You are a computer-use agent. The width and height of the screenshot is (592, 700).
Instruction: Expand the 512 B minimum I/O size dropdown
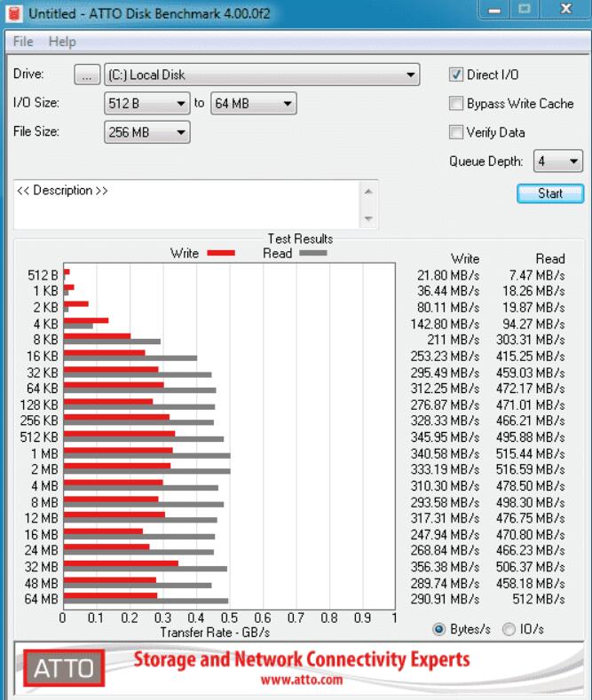[x=146, y=104]
